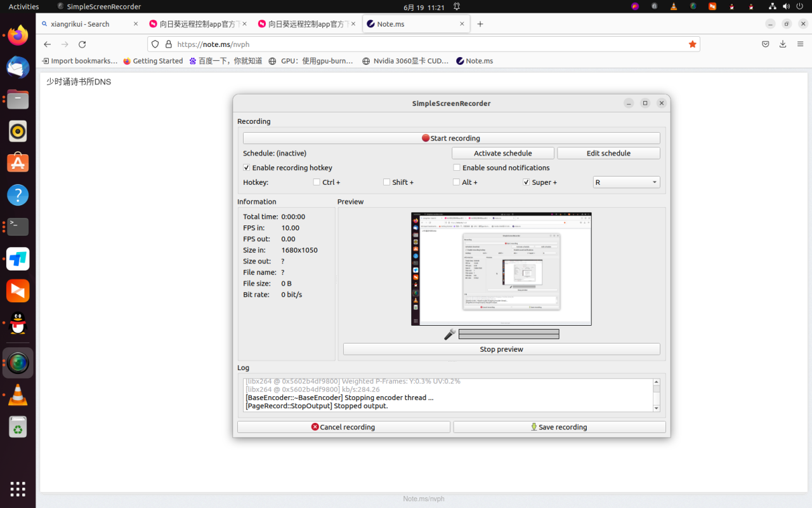Screen dimensions: 812x508
Task: Click Save recording
Action: pyautogui.click(x=559, y=427)
